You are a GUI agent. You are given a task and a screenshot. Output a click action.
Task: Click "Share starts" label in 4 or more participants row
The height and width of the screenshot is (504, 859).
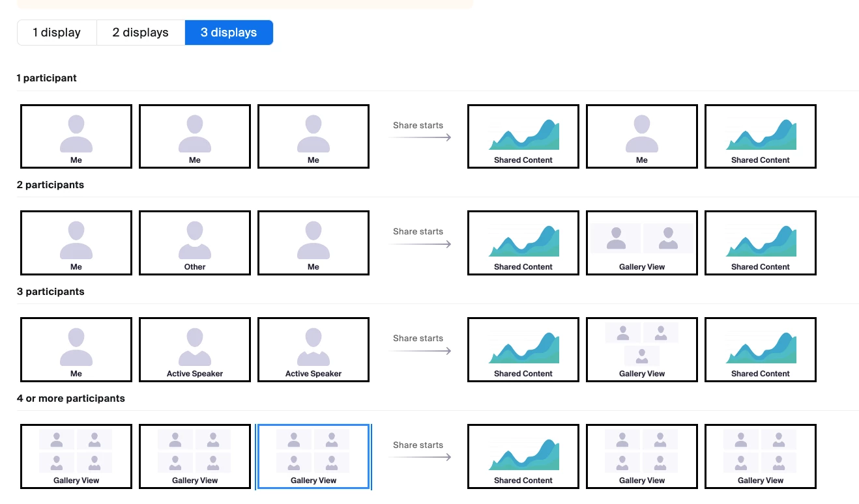[x=418, y=445]
